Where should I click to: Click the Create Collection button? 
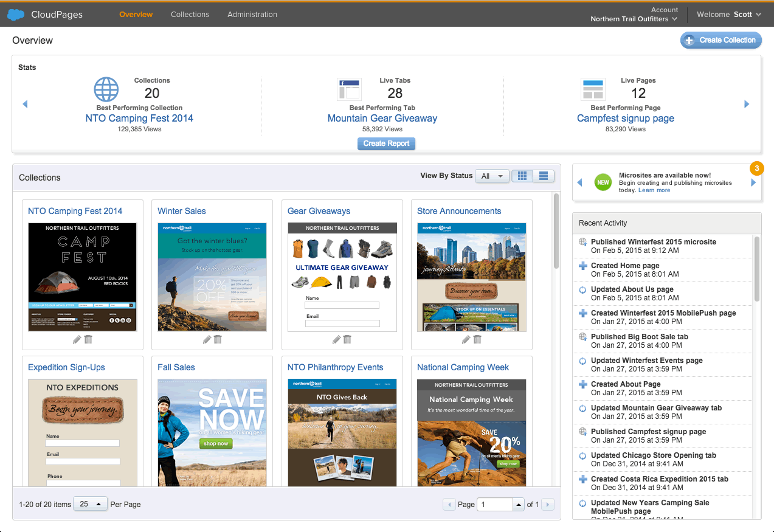[720, 40]
